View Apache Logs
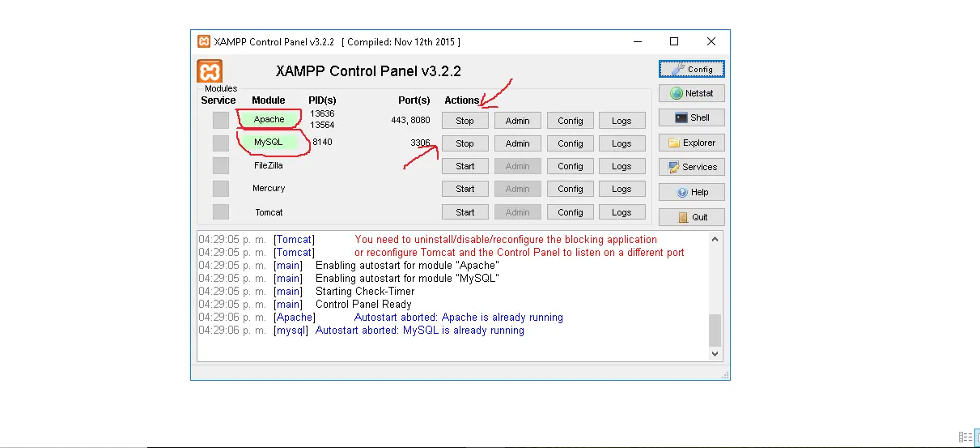980x448 pixels. pyautogui.click(x=622, y=121)
